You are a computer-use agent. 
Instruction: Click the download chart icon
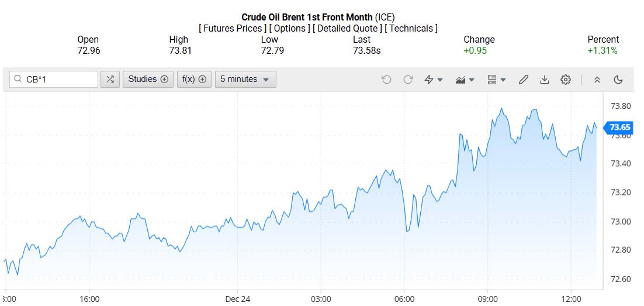[x=545, y=80]
